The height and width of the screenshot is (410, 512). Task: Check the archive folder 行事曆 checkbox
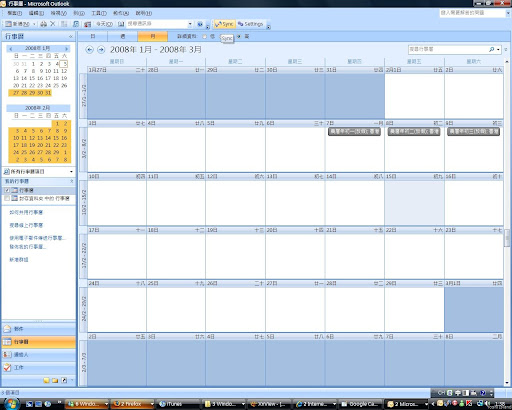(7, 198)
